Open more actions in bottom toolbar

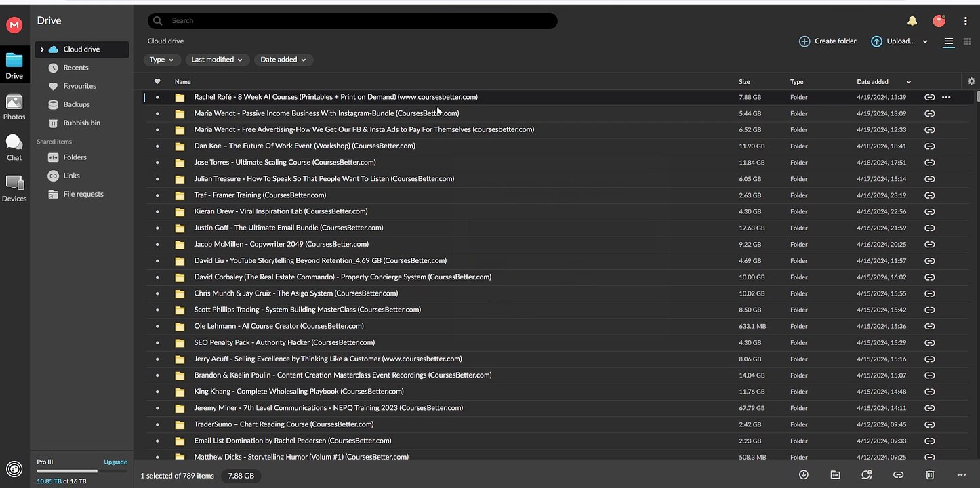[x=961, y=475]
